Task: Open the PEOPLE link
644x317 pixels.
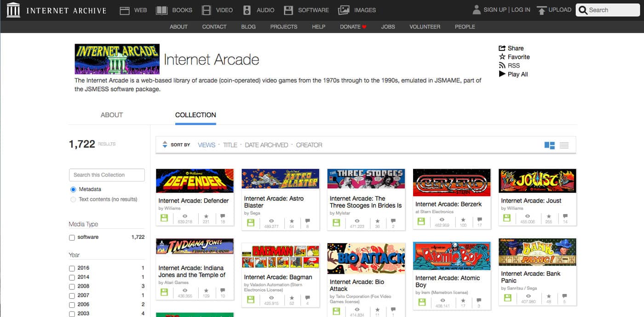Action: click(465, 27)
